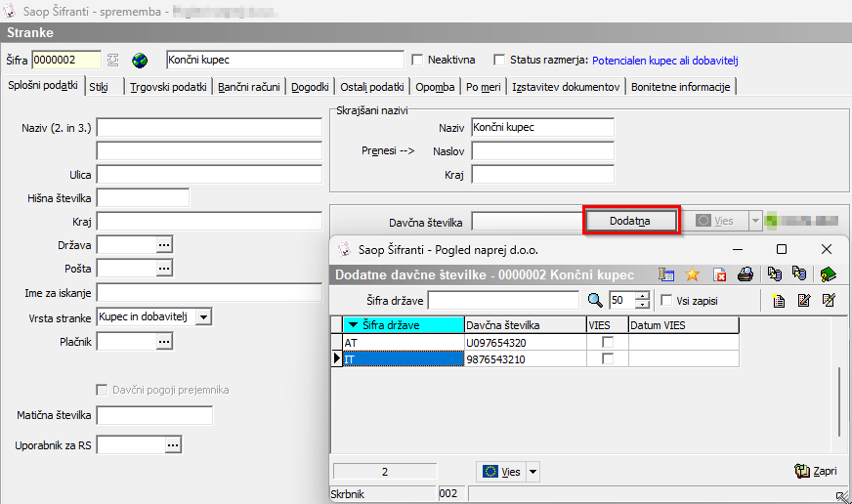Click the small list icon right of Šifra field

pyautogui.click(x=113, y=61)
